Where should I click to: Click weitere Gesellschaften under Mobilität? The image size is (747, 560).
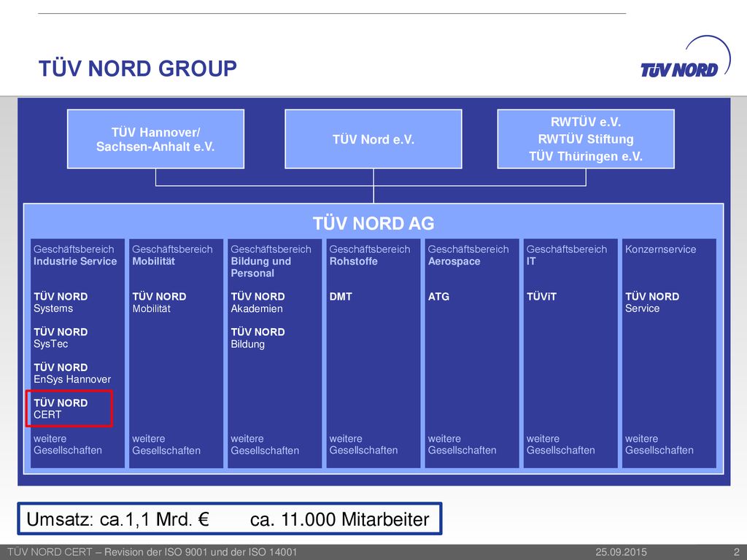tap(166, 444)
